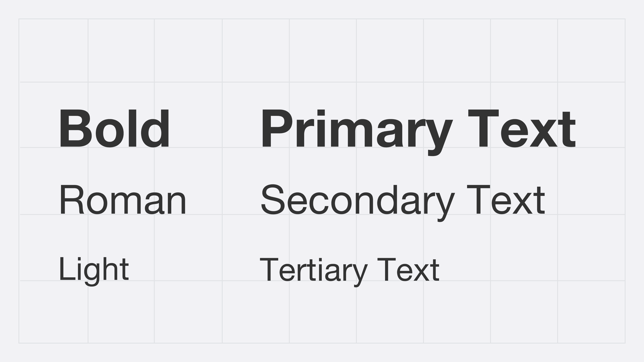Click the word Text after Secondary
Image resolution: width=644 pixels, height=362 pixels.
[506, 200]
